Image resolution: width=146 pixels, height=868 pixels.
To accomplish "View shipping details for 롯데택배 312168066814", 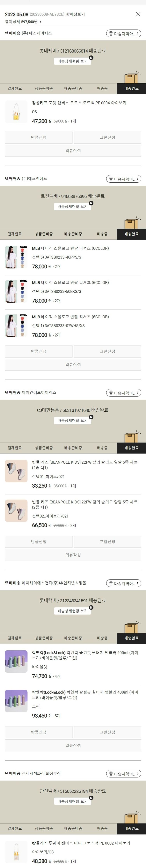I will tap(73, 61).
